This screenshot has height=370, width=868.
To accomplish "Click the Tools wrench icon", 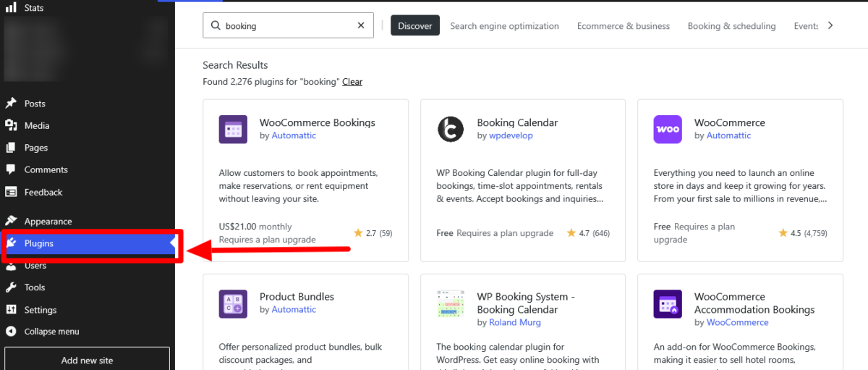I will (x=11, y=287).
